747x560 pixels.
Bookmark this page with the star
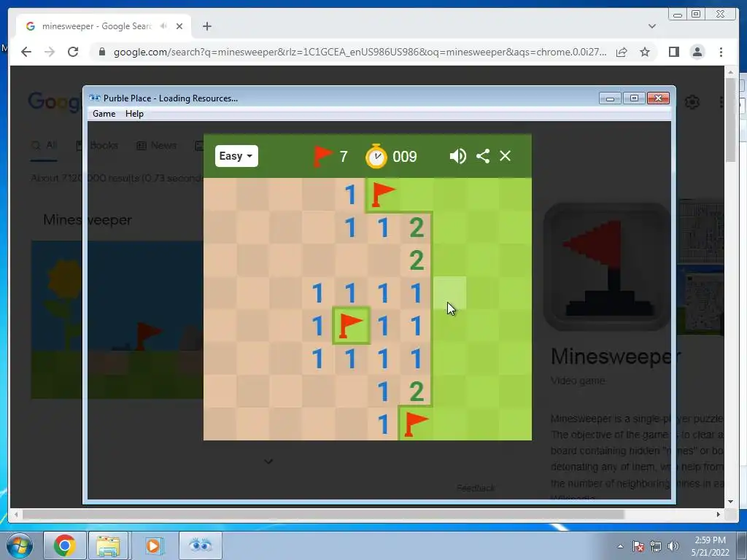[x=645, y=52]
